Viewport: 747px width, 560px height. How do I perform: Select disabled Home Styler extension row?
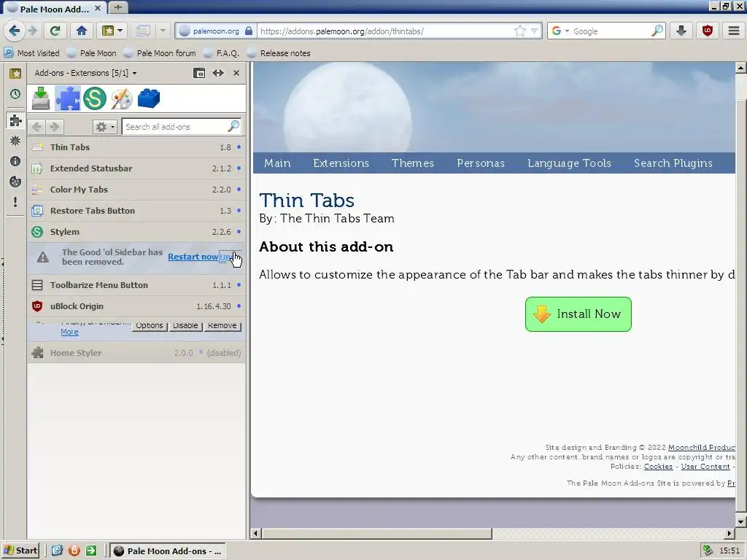tap(136, 353)
